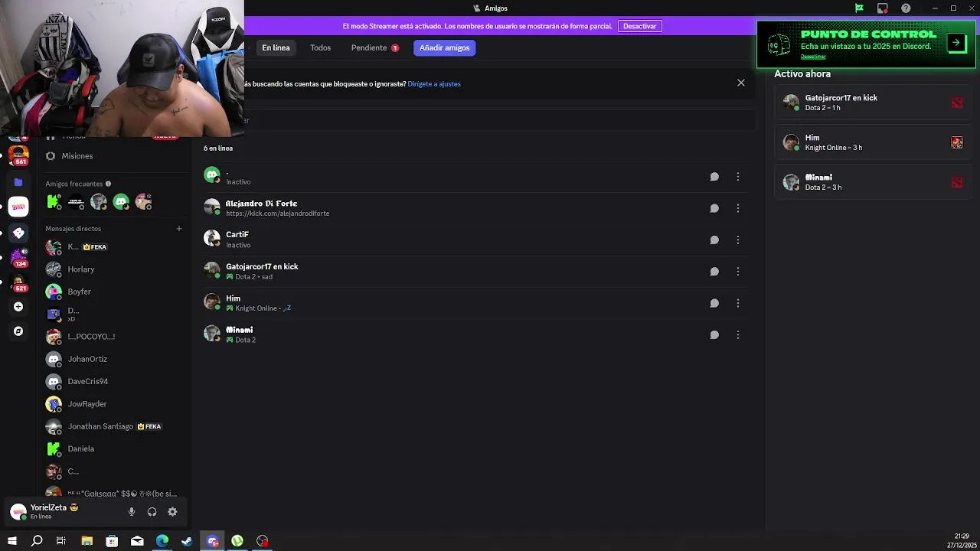980x551 pixels.
Task: Open more options for the '.' friend
Action: 737,177
